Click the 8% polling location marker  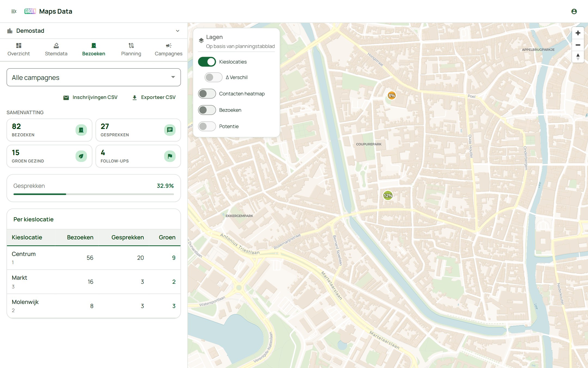[x=391, y=95]
